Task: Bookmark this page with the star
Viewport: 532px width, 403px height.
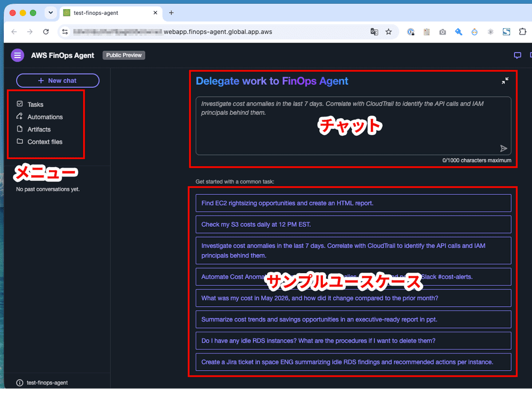Action: pos(388,32)
